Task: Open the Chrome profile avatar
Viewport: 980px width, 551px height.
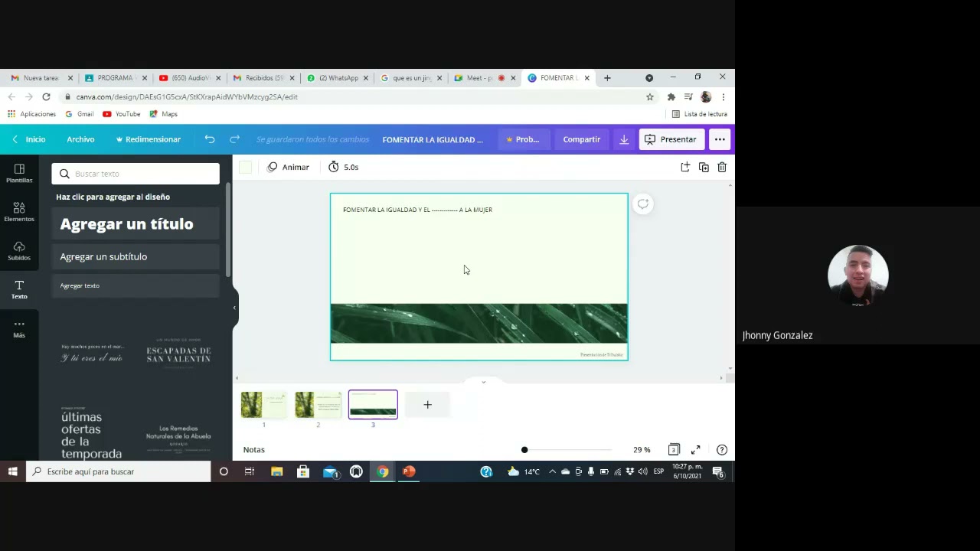Action: [706, 97]
